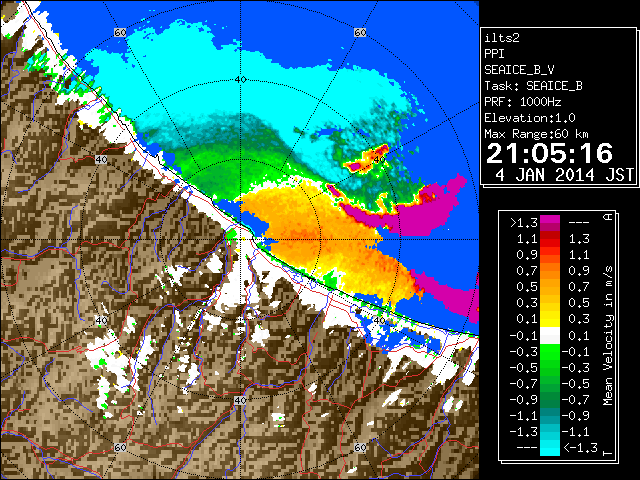Select the "Task: SEAICE_B" line
This screenshot has height=480, width=640.
[533, 86]
